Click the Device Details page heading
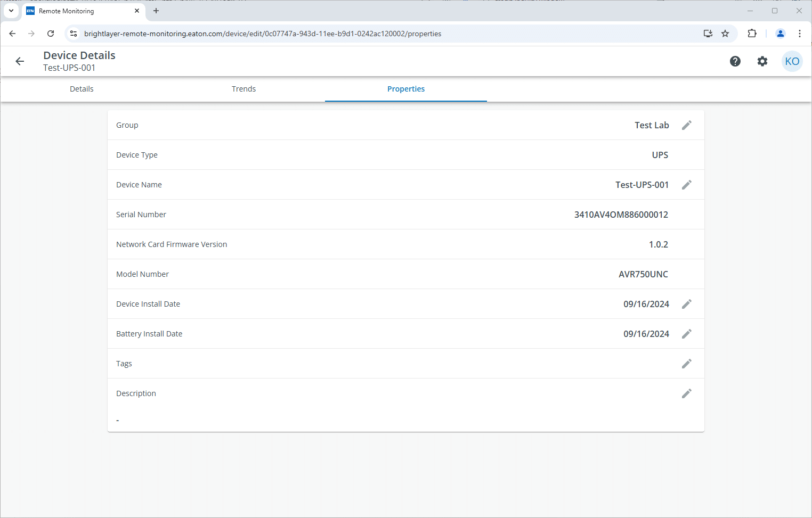This screenshot has height=518, width=812. tap(79, 55)
